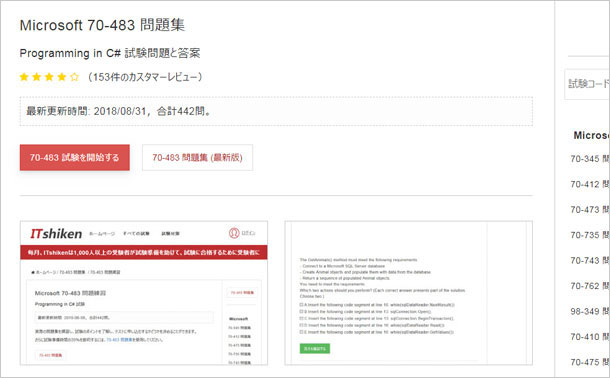Click the fourth yellow rating star
This screenshot has height=378, width=610.
61,77
